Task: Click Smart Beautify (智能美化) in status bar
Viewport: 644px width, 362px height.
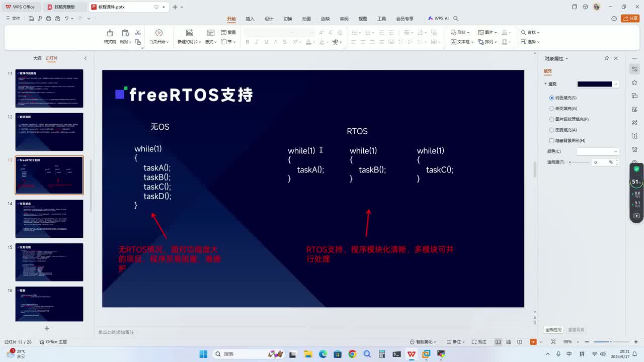Action: [x=423, y=342]
